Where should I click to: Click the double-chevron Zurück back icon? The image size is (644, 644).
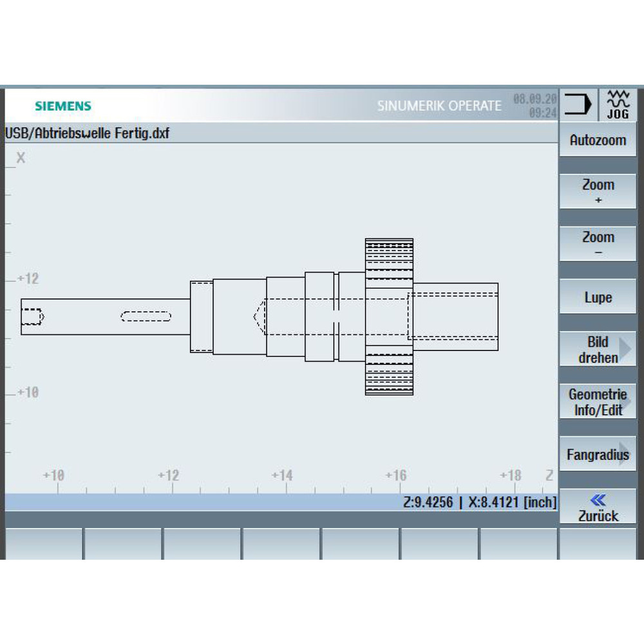[598, 500]
